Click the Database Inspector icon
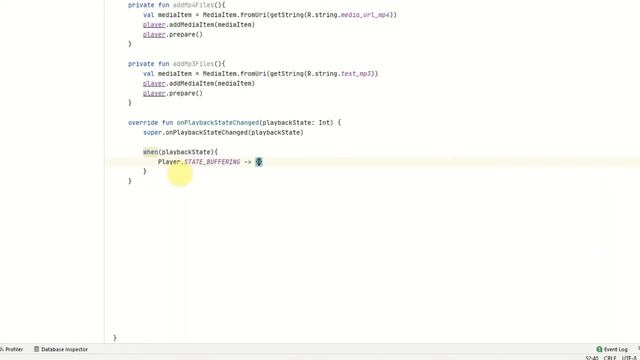The image size is (640, 360). (x=36, y=349)
